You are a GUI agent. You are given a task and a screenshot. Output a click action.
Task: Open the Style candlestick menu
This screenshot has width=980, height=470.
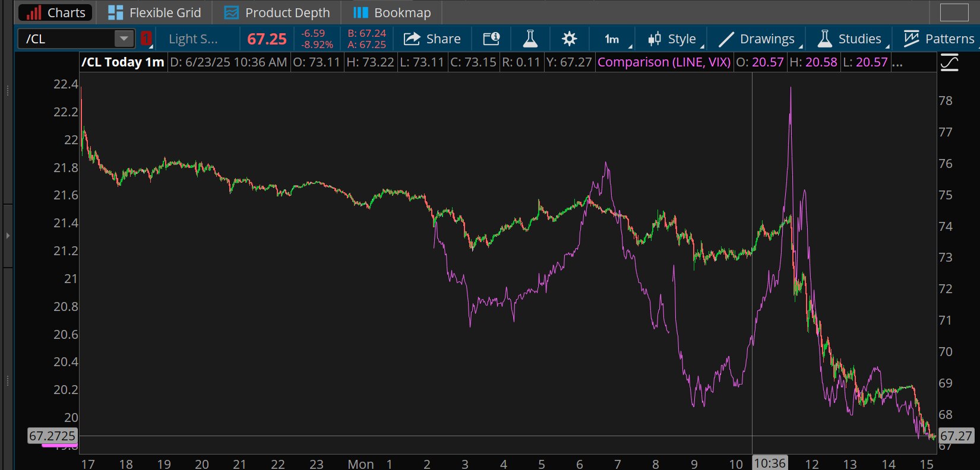(x=672, y=39)
